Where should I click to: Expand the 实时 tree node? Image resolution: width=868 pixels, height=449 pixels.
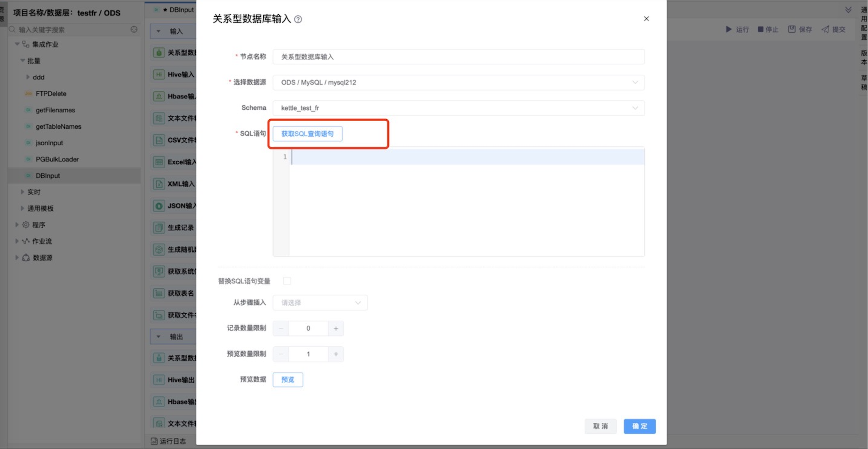click(22, 192)
